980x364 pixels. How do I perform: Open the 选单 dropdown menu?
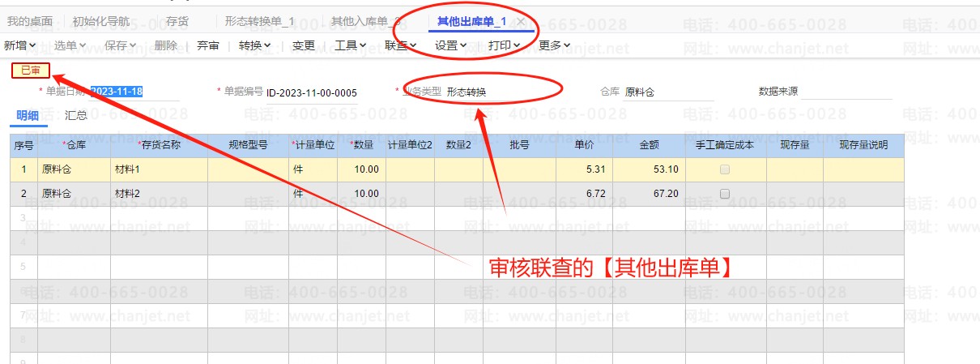click(70, 45)
